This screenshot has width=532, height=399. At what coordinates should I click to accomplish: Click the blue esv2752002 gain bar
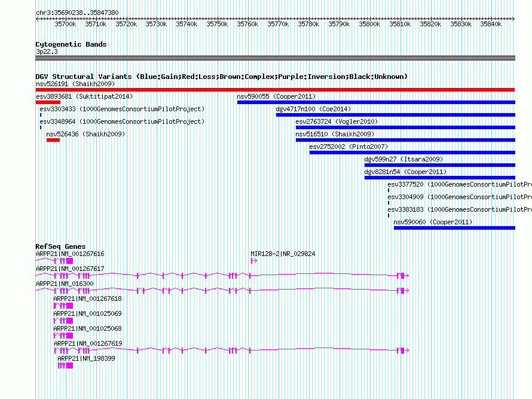point(412,153)
